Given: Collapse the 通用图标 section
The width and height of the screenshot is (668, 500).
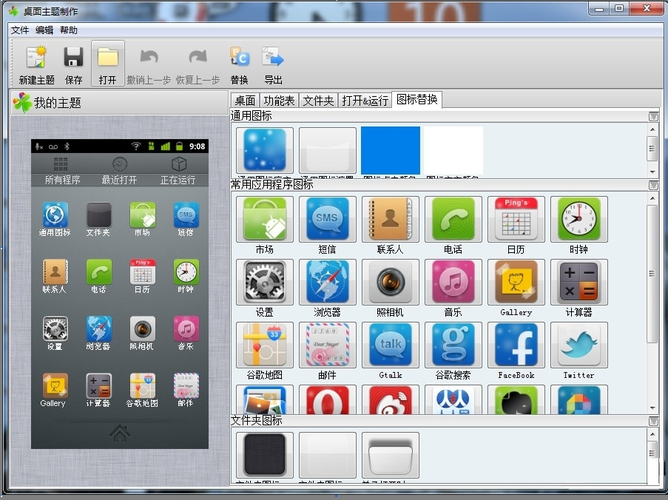Looking at the screenshot, I should [653, 116].
